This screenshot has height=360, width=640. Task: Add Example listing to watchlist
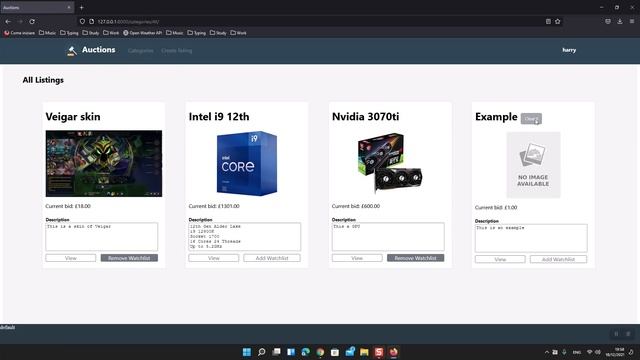558,259
